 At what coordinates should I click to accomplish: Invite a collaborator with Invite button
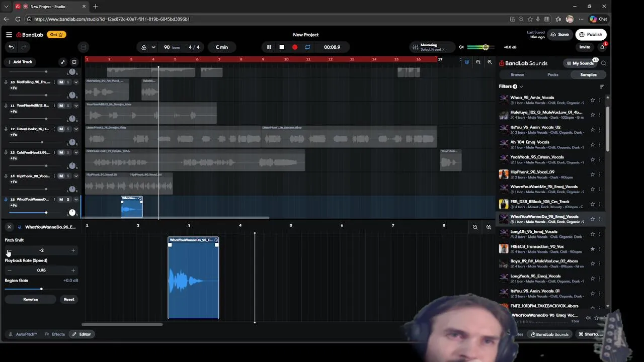click(585, 47)
